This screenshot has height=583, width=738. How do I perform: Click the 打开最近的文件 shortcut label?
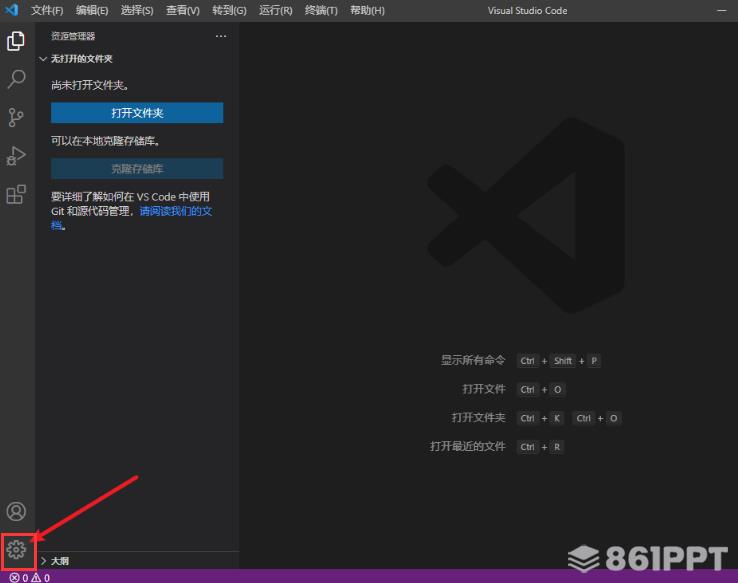point(468,447)
